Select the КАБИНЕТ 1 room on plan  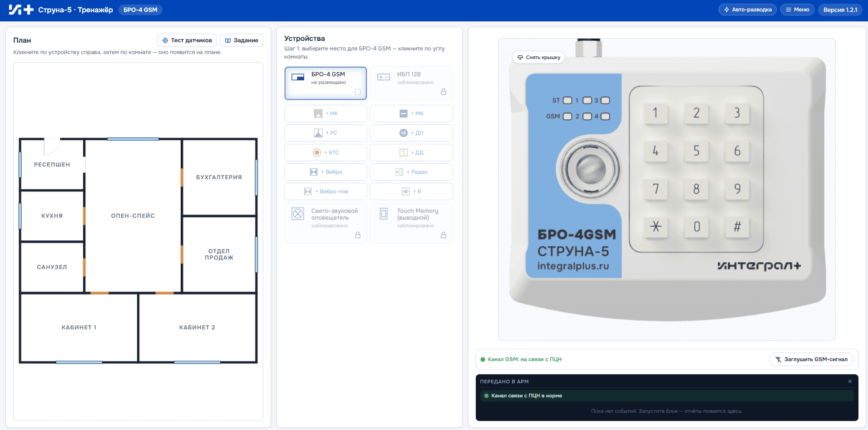pos(79,327)
